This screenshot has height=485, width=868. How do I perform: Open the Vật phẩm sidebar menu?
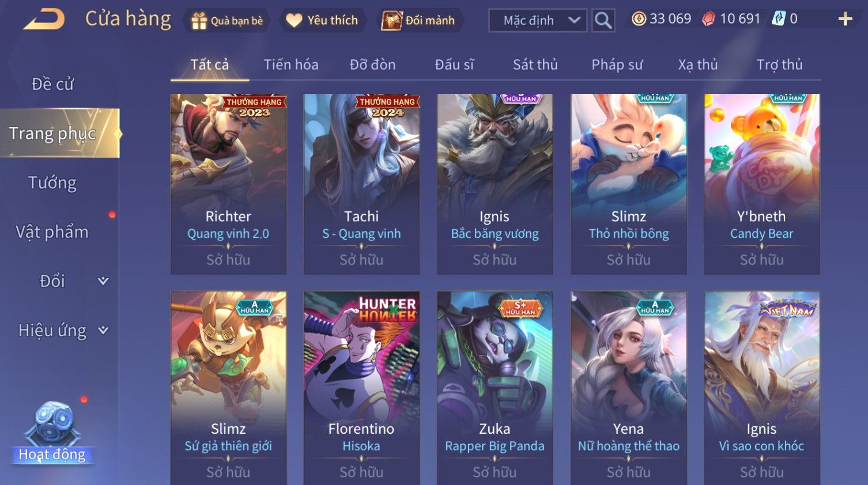[x=52, y=232]
